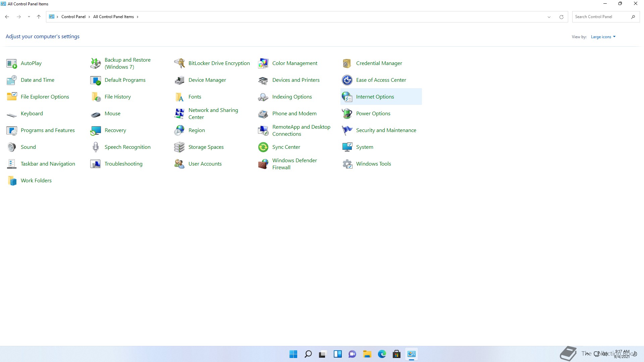
Task: Open the Ease of Access Center icon
Action: tap(347, 80)
